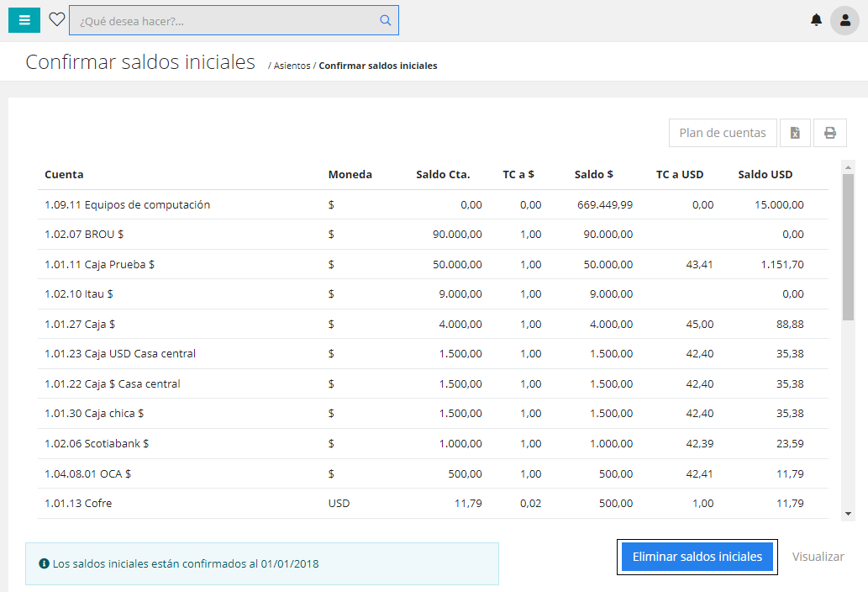Viewport: 868px width, 592px height.
Task: Click the search magnifier icon
Action: pos(385,21)
